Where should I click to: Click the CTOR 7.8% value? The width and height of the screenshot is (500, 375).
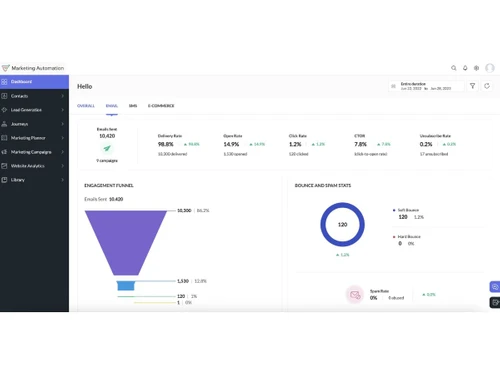tap(360, 144)
